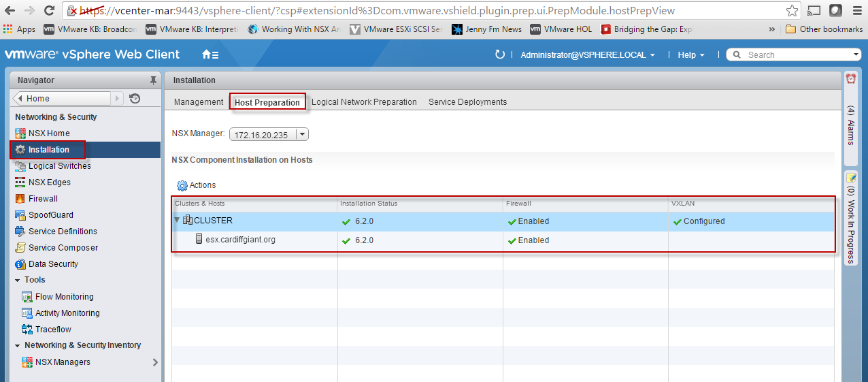The height and width of the screenshot is (382, 868).
Task: Bookmark this page with the star icon
Action: pyautogui.click(x=792, y=11)
